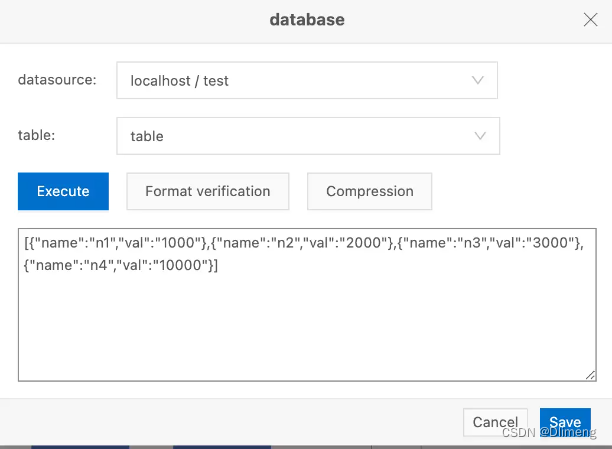Place cursor on first line of JSON text

(x=300, y=243)
